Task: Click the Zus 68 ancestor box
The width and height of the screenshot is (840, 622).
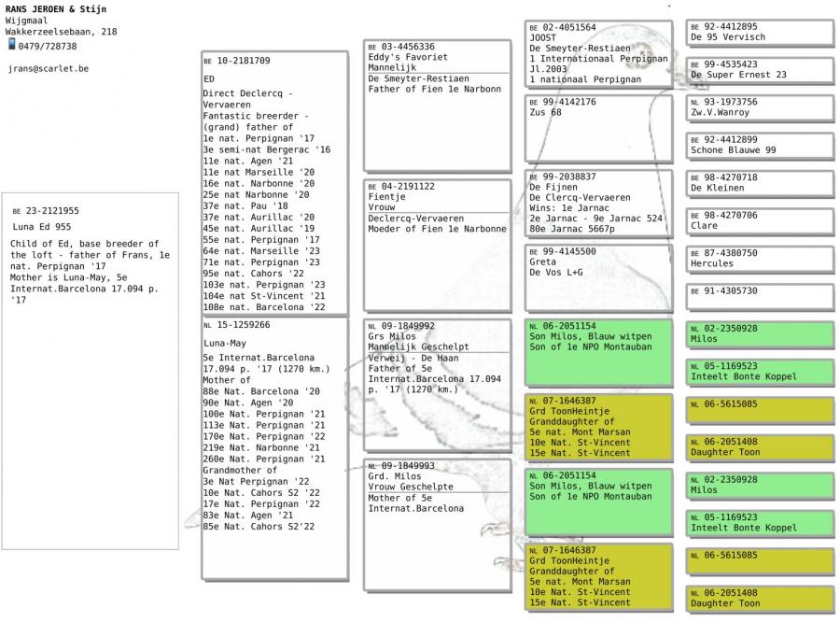Action: click(597, 128)
